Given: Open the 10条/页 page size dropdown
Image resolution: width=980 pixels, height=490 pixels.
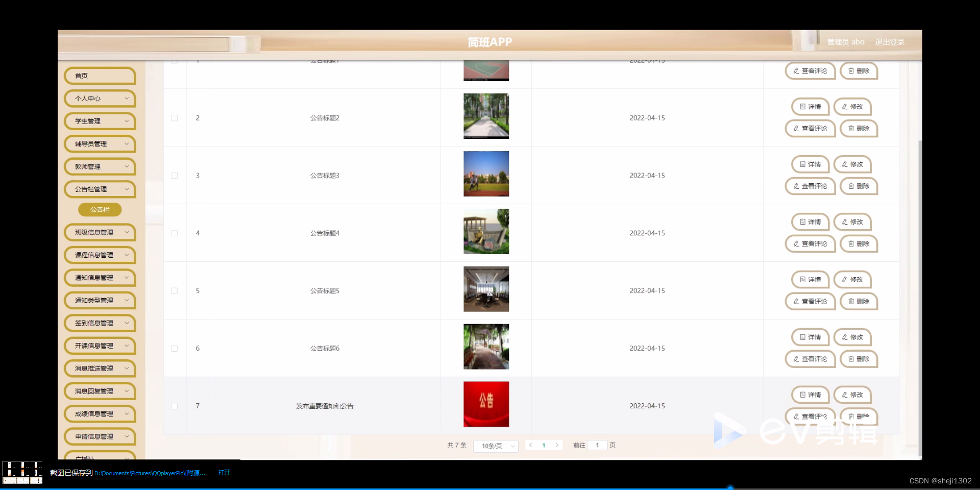Looking at the screenshot, I should pyautogui.click(x=495, y=446).
